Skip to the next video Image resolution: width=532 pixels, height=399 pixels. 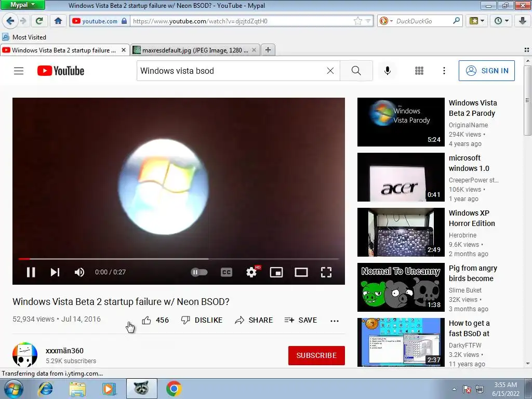pyautogui.click(x=55, y=272)
